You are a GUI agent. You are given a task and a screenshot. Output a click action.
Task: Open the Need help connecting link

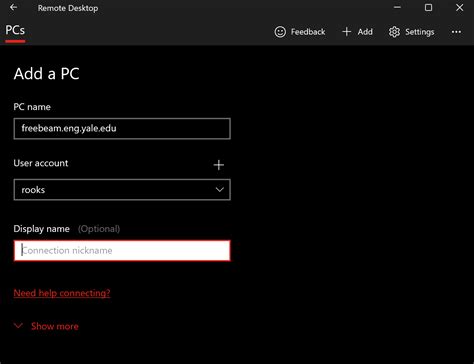[62, 293]
